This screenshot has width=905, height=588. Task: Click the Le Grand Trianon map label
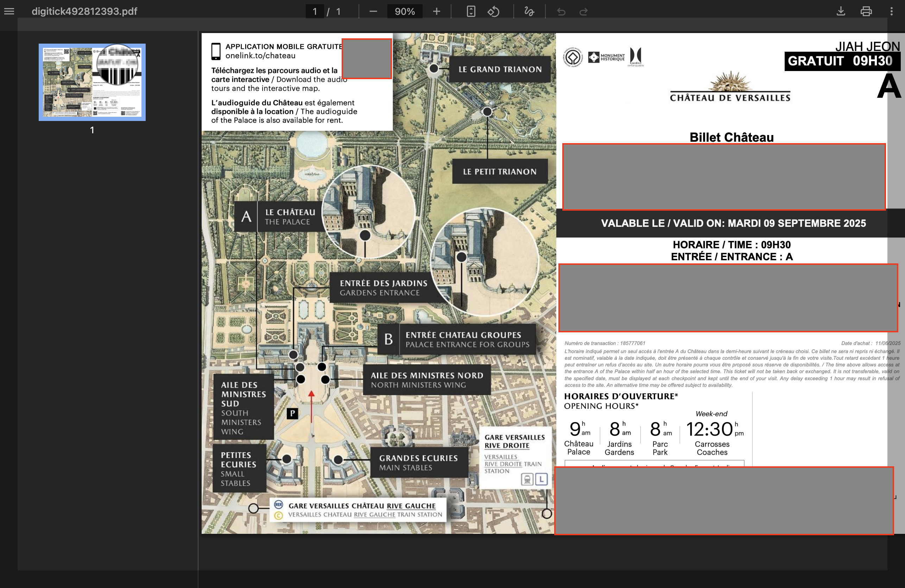(x=500, y=70)
